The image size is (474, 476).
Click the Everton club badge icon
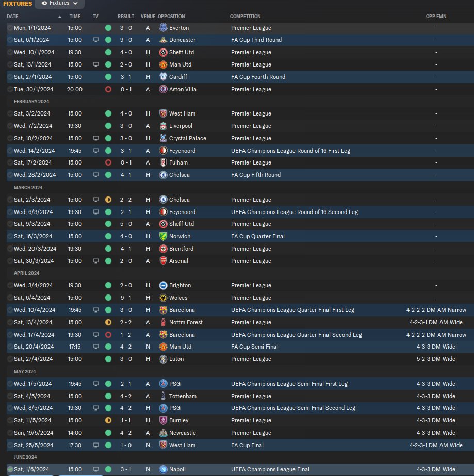pos(163,28)
